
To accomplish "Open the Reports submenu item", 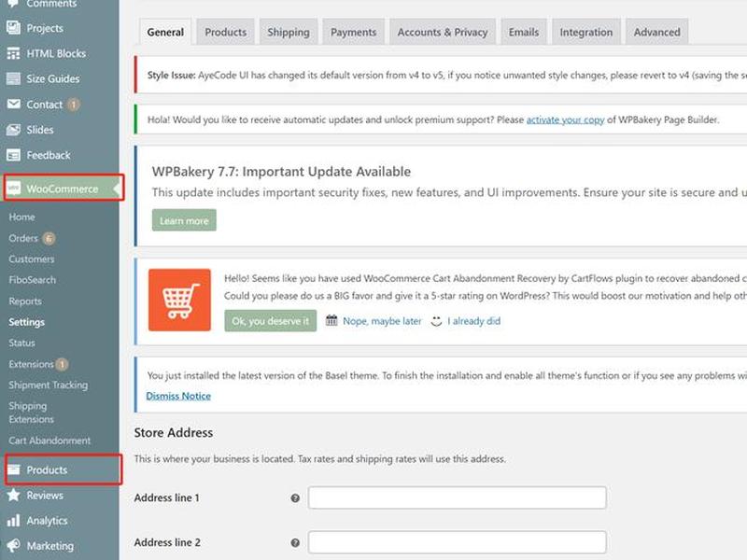I will point(25,301).
